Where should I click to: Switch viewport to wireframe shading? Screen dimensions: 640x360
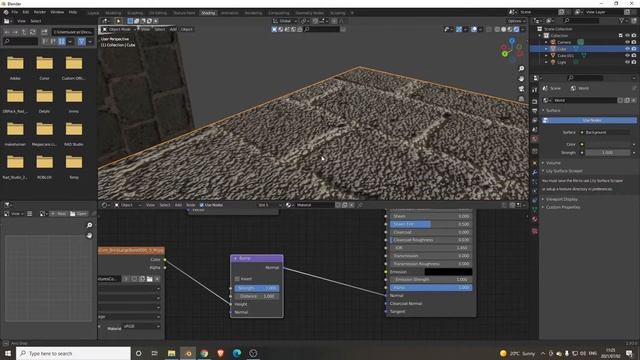[497, 29]
